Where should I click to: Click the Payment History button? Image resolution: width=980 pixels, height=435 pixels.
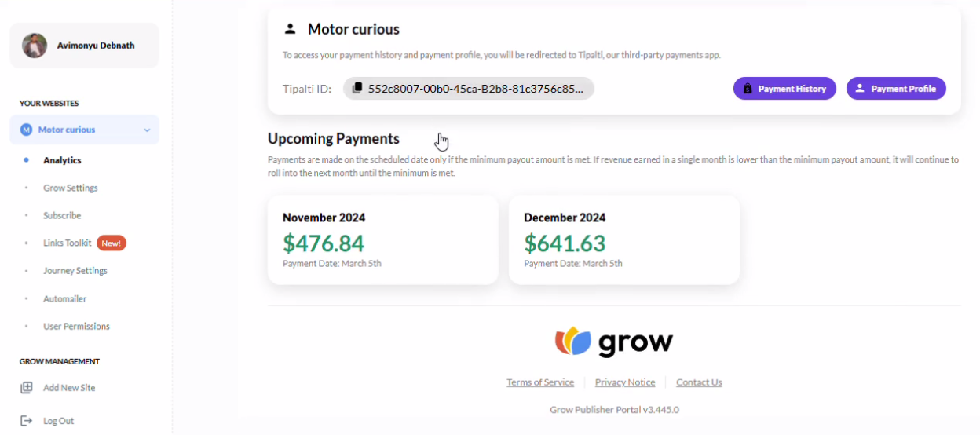[784, 89]
